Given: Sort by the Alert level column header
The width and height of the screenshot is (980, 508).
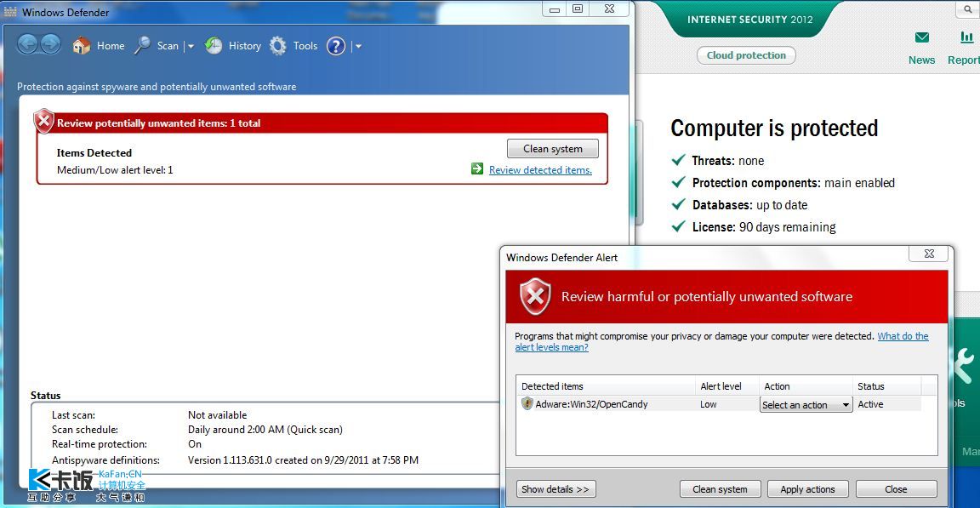Looking at the screenshot, I should pos(726,386).
